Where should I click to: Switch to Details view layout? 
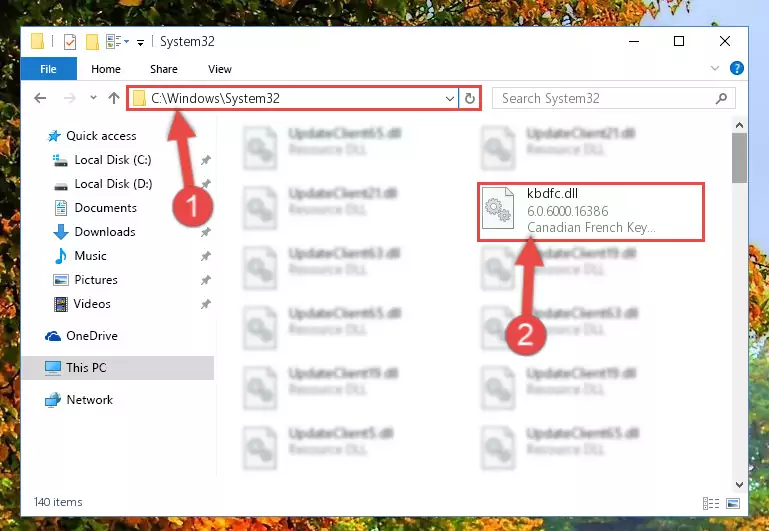[x=711, y=503]
